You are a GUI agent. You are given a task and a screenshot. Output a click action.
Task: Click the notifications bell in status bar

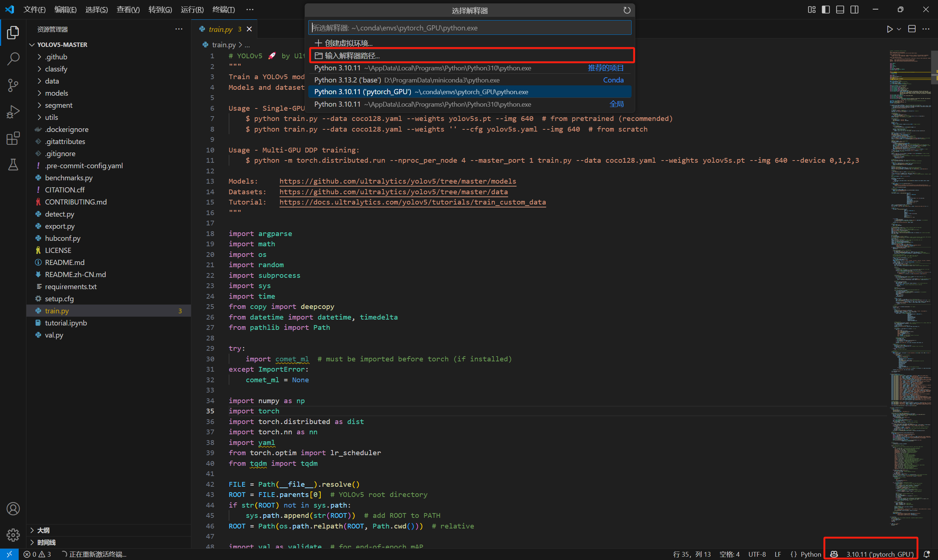pyautogui.click(x=926, y=554)
